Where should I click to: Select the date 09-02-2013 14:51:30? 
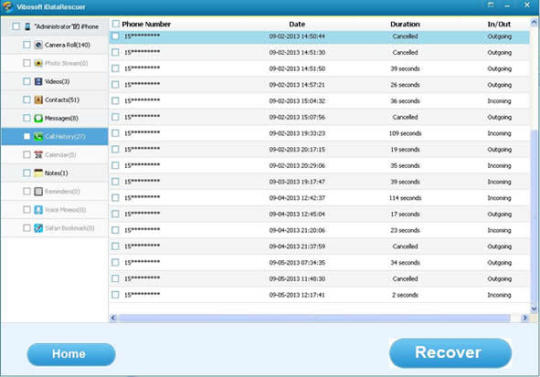coord(297,52)
